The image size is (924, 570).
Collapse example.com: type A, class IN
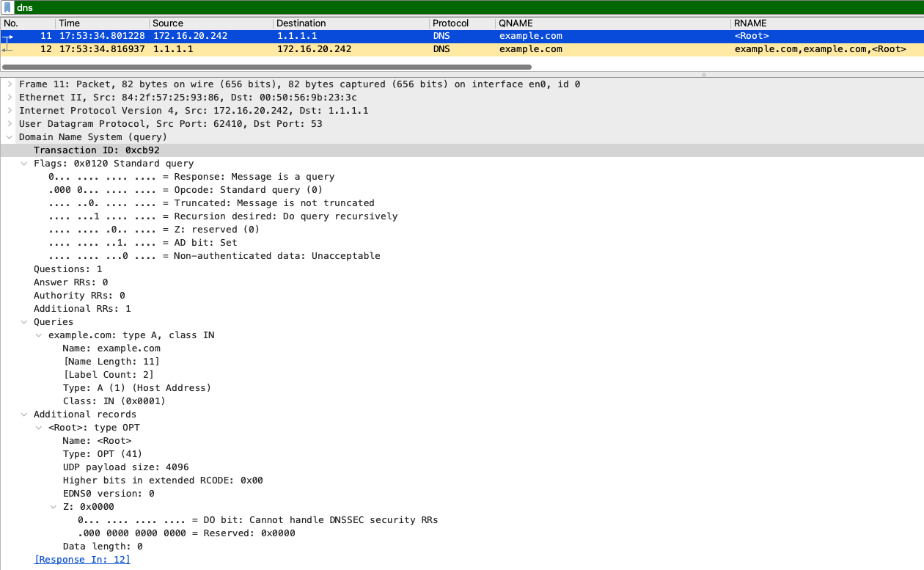tap(39, 335)
